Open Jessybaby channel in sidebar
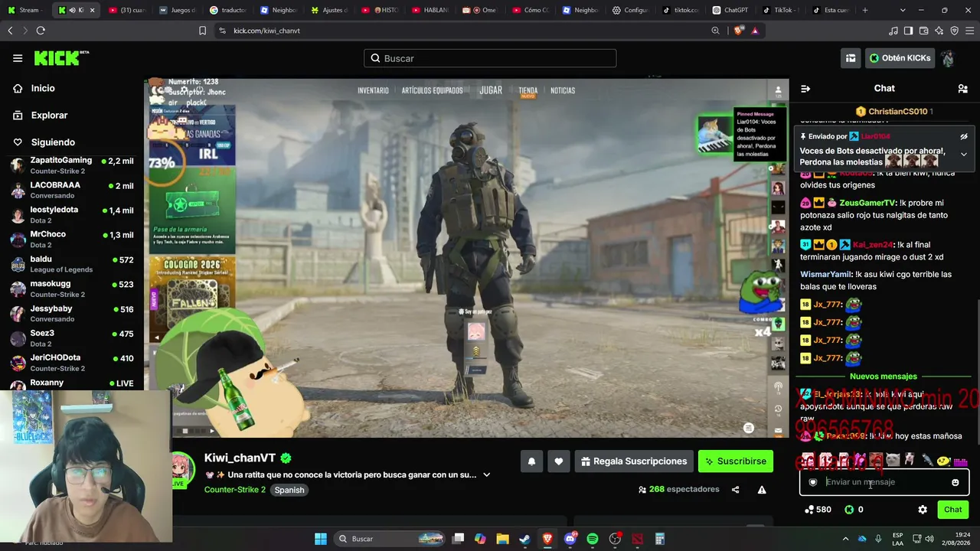Image resolution: width=980 pixels, height=551 pixels. (x=72, y=313)
